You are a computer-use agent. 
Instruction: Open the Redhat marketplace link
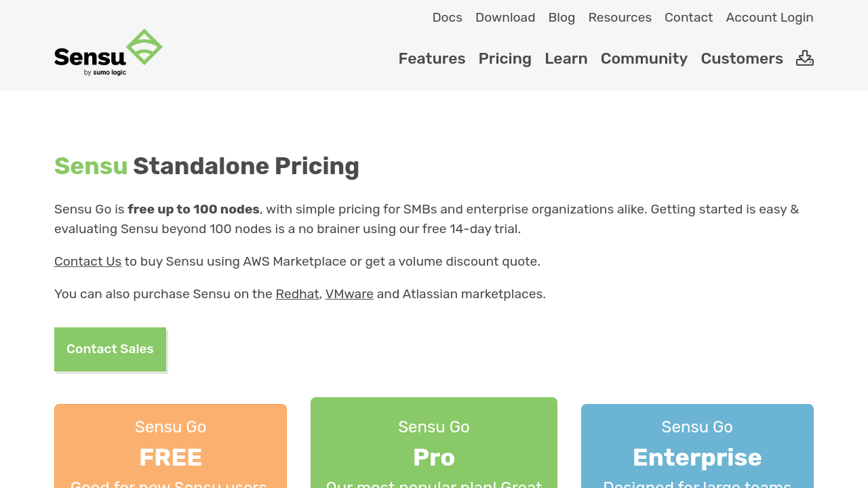point(297,294)
